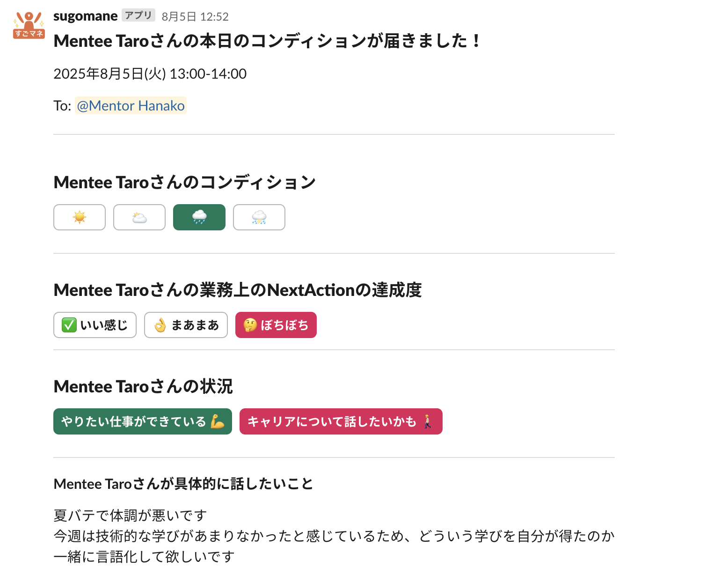Select the sunny weather condition icon
This screenshot has height=575, width=728.
coord(79,217)
